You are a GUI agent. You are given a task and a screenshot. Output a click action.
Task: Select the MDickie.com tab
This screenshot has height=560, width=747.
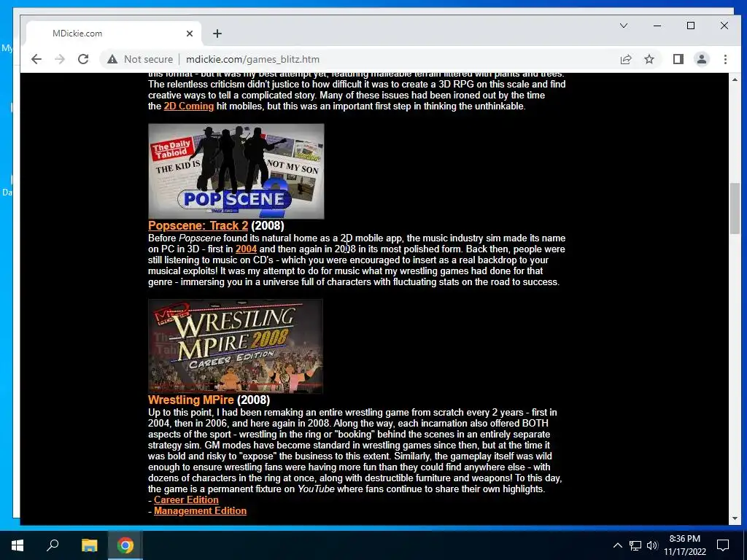click(115, 34)
